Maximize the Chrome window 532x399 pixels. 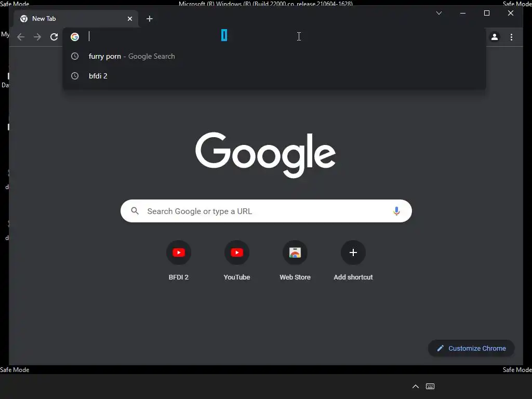pos(486,13)
